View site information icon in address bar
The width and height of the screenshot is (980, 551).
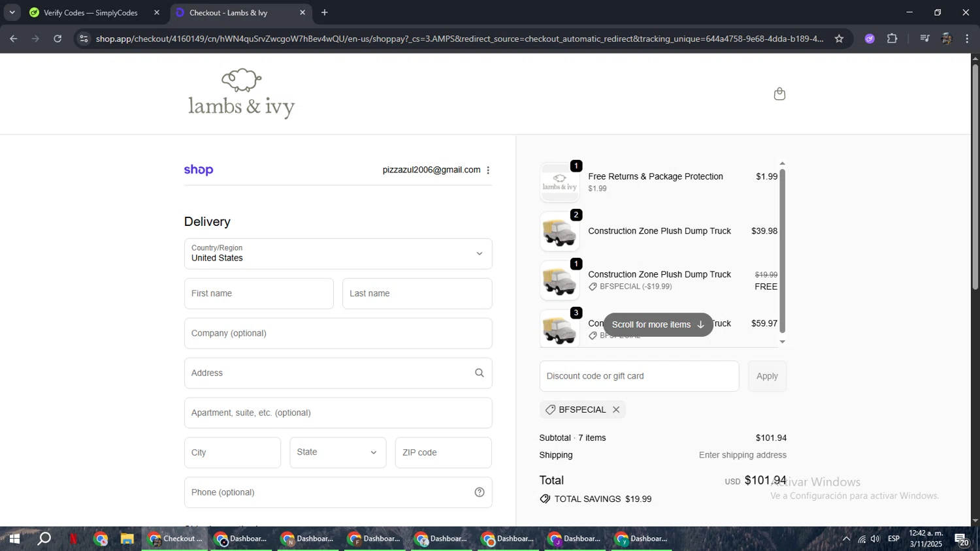[83, 39]
